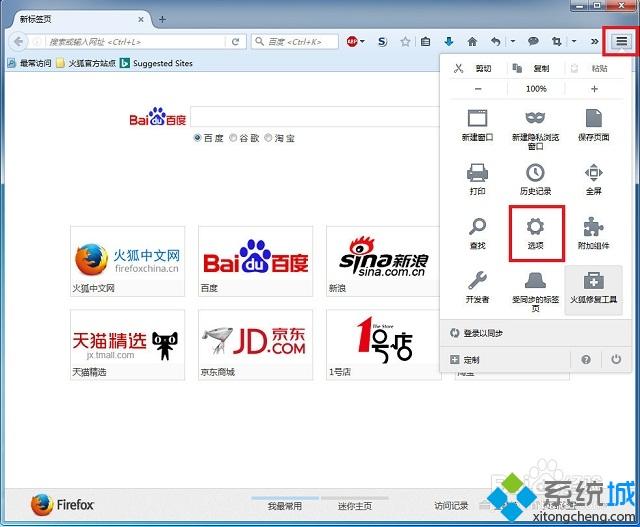Viewport: 640px width, 527px height.
Task: Click 剪切 cut in menu panel
Action: [473, 69]
